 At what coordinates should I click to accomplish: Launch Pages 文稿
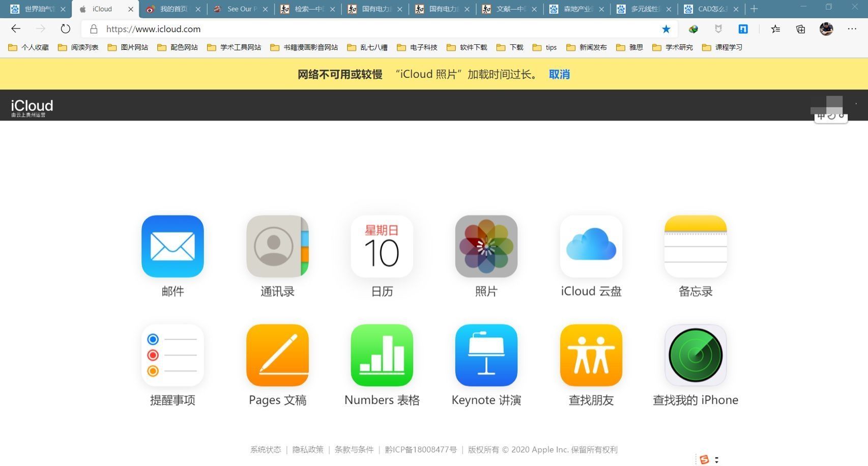click(277, 355)
